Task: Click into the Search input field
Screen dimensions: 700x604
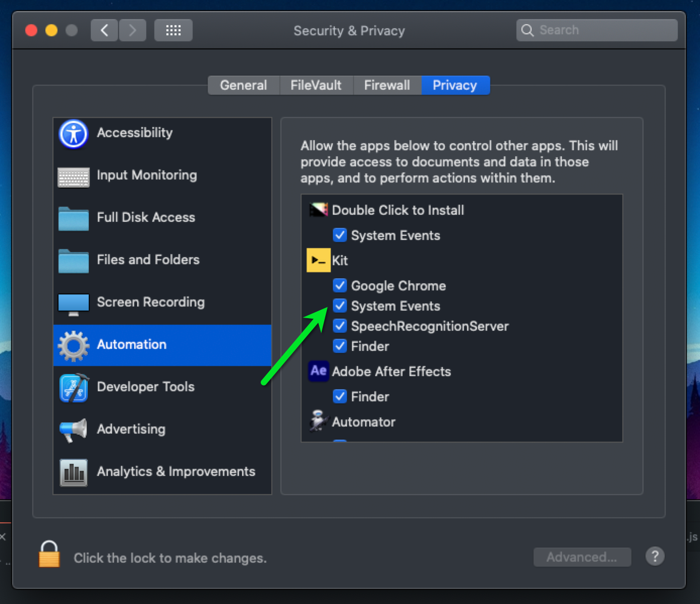Action: (x=597, y=30)
